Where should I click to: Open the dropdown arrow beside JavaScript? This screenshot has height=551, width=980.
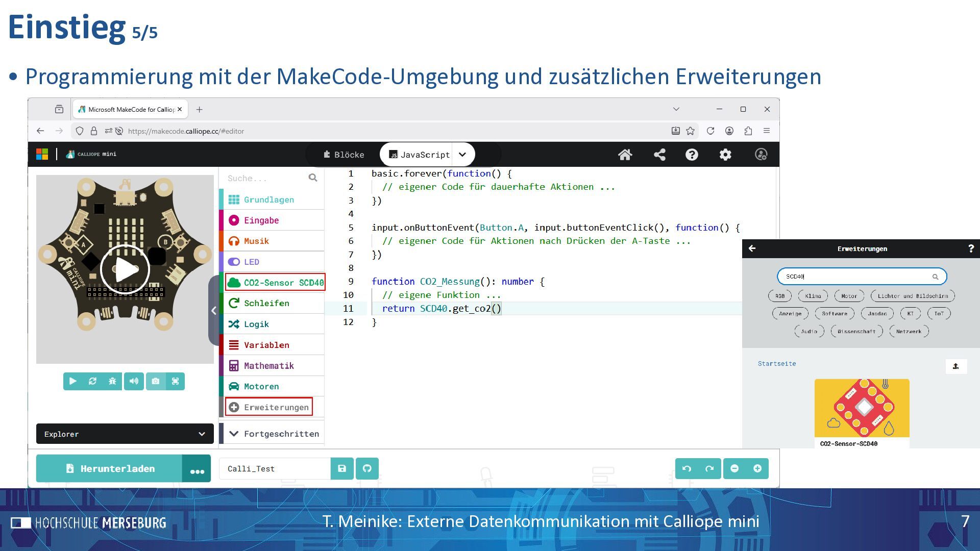tap(462, 155)
